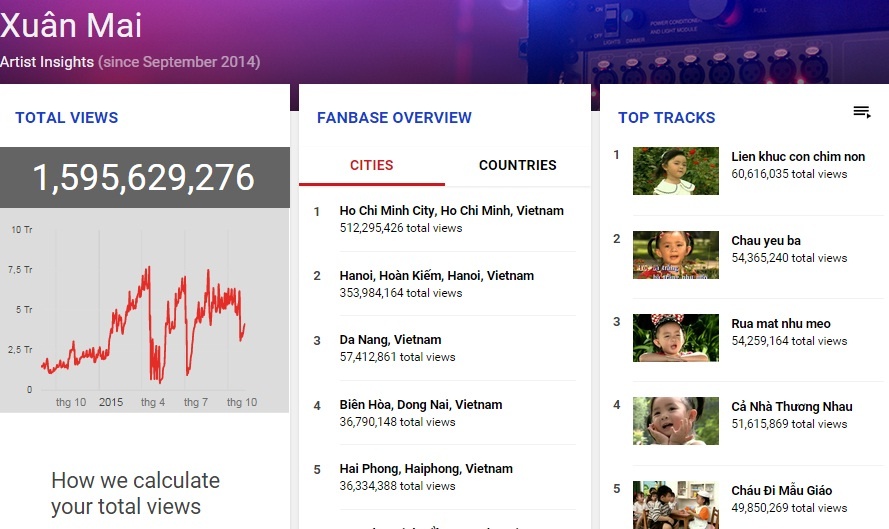Click the Chau yeu ba video thumbnail
The image size is (889, 529).
[x=675, y=255]
